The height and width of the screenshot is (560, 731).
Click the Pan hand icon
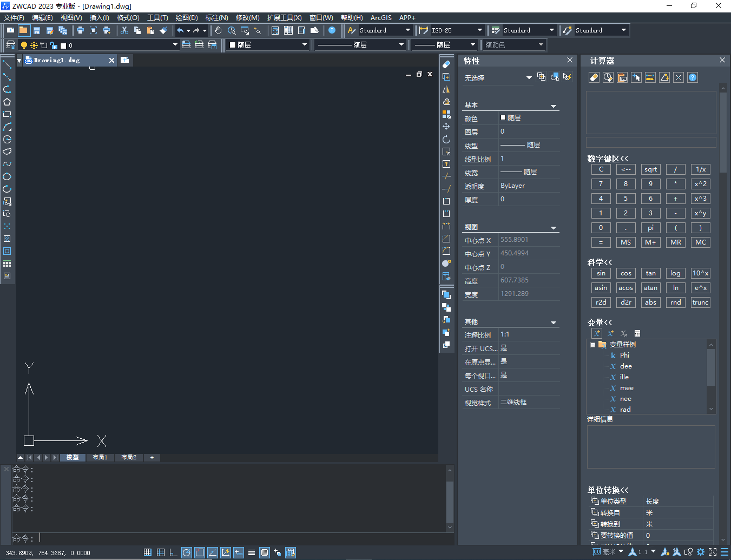pyautogui.click(x=218, y=30)
